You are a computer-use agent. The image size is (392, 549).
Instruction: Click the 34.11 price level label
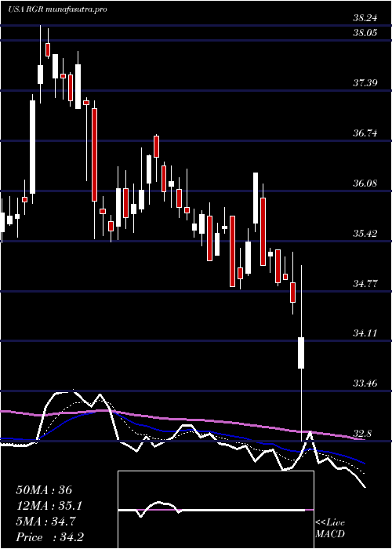click(365, 333)
